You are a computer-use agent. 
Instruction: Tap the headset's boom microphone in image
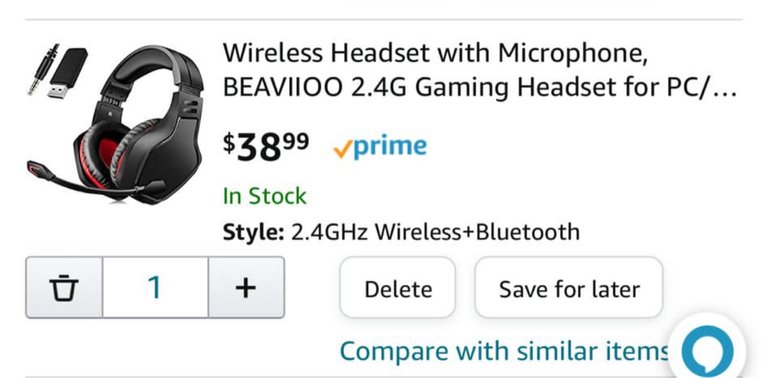tap(93, 182)
